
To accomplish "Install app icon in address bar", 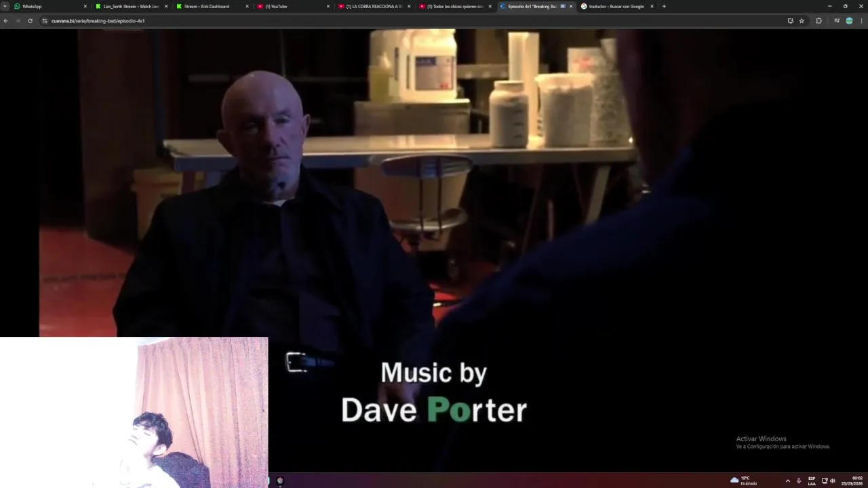I will point(790,21).
